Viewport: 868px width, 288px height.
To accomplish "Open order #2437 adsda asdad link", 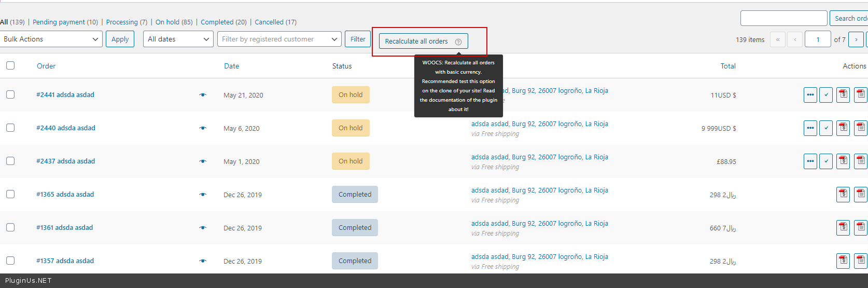I will pyautogui.click(x=66, y=161).
